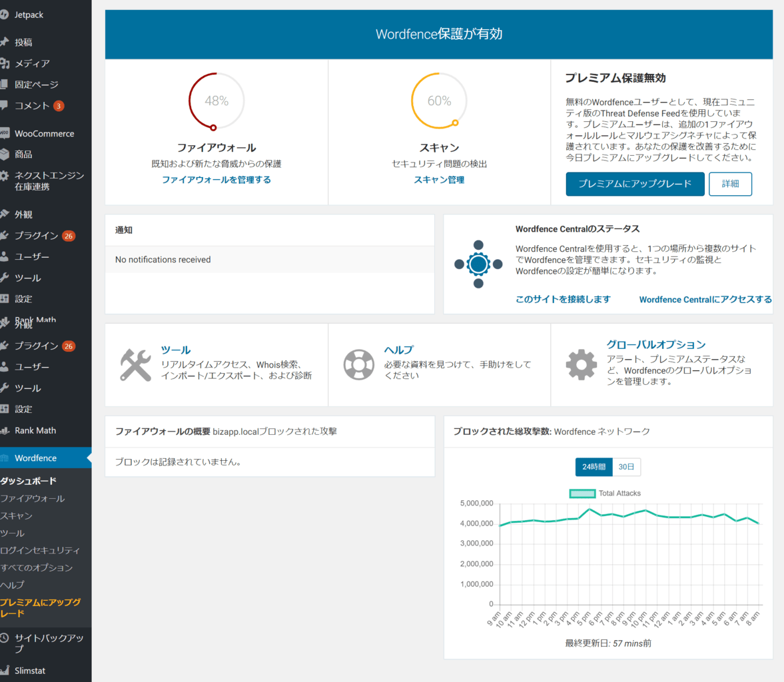Click the blue プレミアムにアップグレード button
The width and height of the screenshot is (784, 682).
635,184
